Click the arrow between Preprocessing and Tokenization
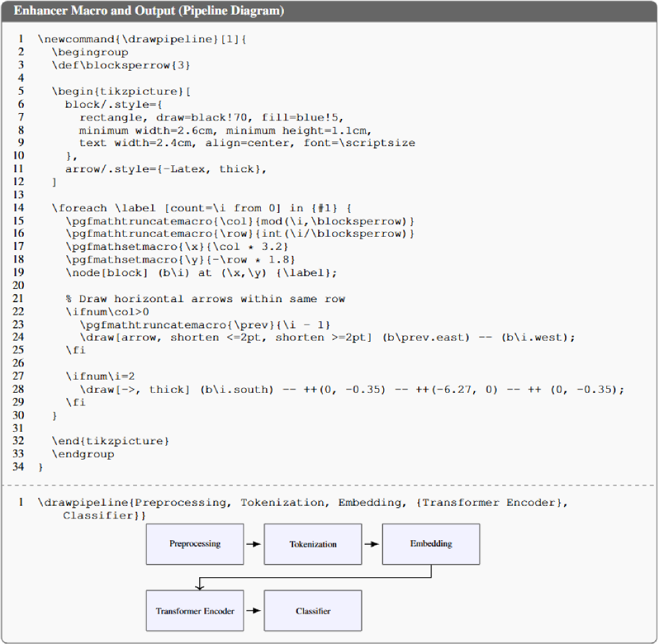This screenshot has height=644, width=659. point(253,544)
